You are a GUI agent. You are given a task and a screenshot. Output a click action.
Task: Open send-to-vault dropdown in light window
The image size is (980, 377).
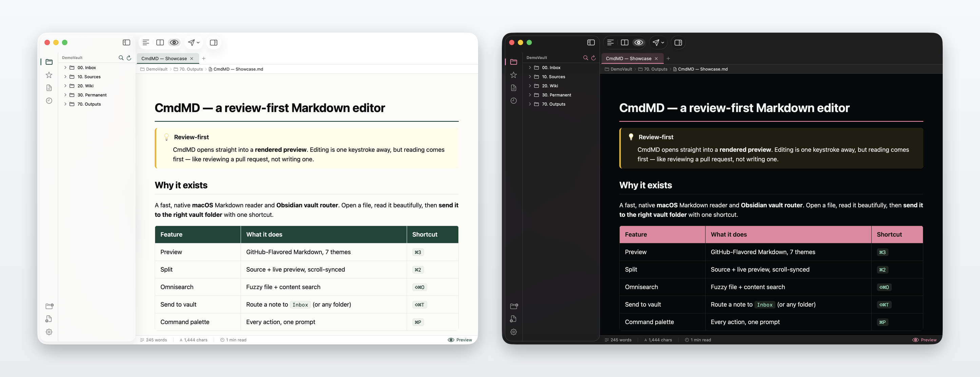click(194, 43)
